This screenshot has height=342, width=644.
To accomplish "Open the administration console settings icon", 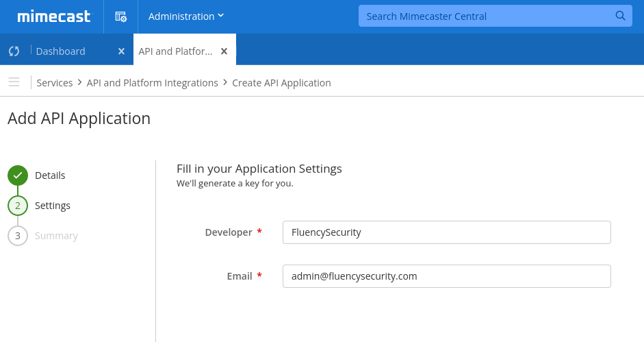I will click(120, 16).
